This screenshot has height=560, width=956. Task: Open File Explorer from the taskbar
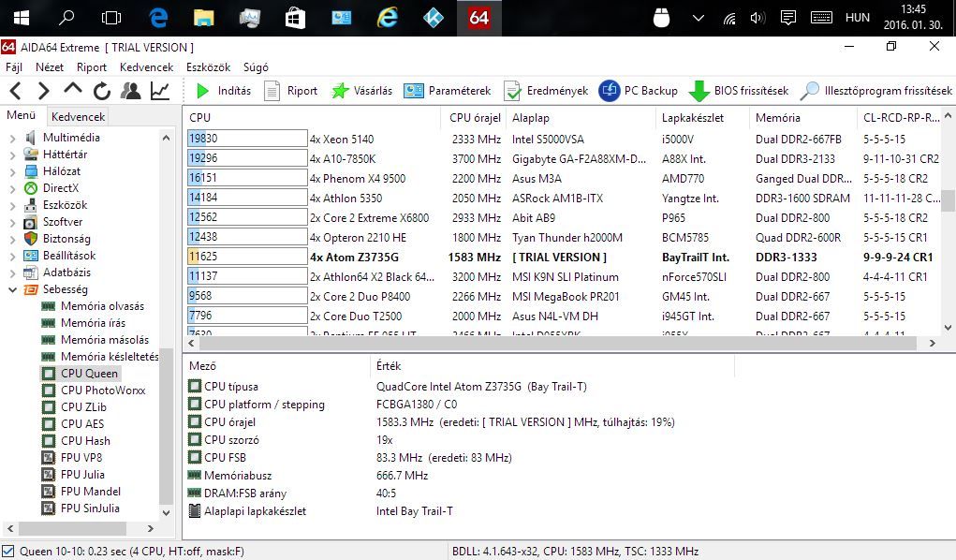click(x=203, y=18)
